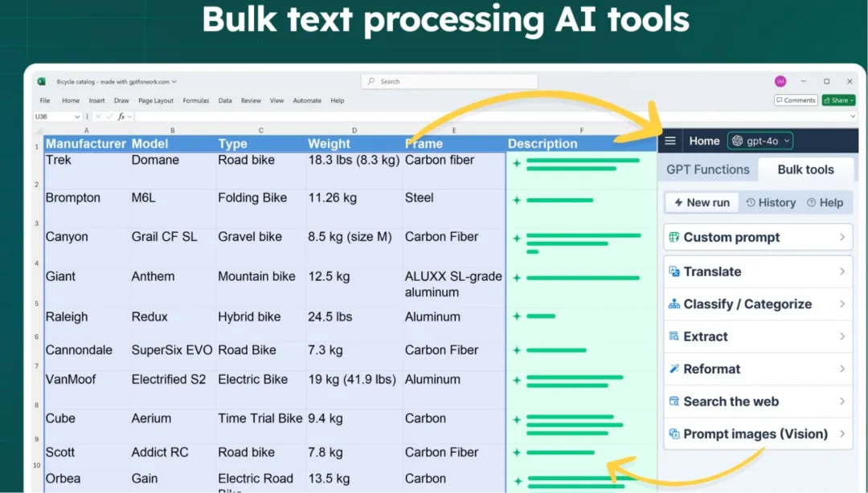Click the sparkle icon in VanMoof row
The width and height of the screenshot is (868, 493).
[517, 380]
